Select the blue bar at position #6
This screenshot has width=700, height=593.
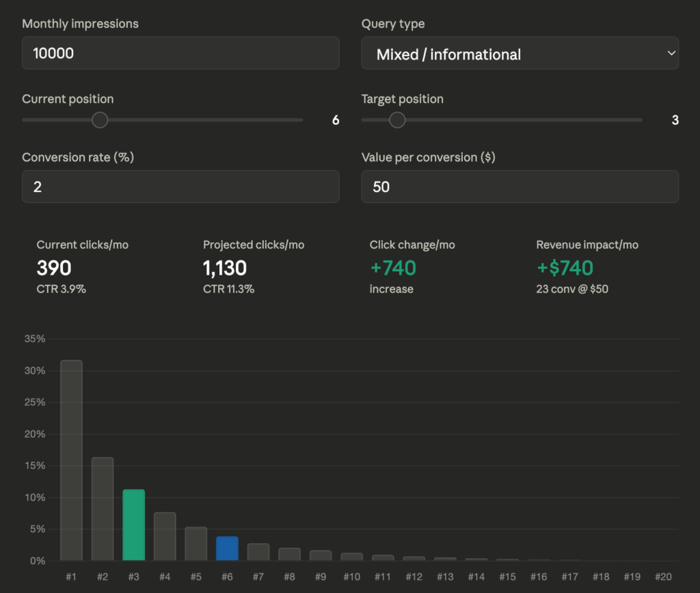pyautogui.click(x=227, y=548)
